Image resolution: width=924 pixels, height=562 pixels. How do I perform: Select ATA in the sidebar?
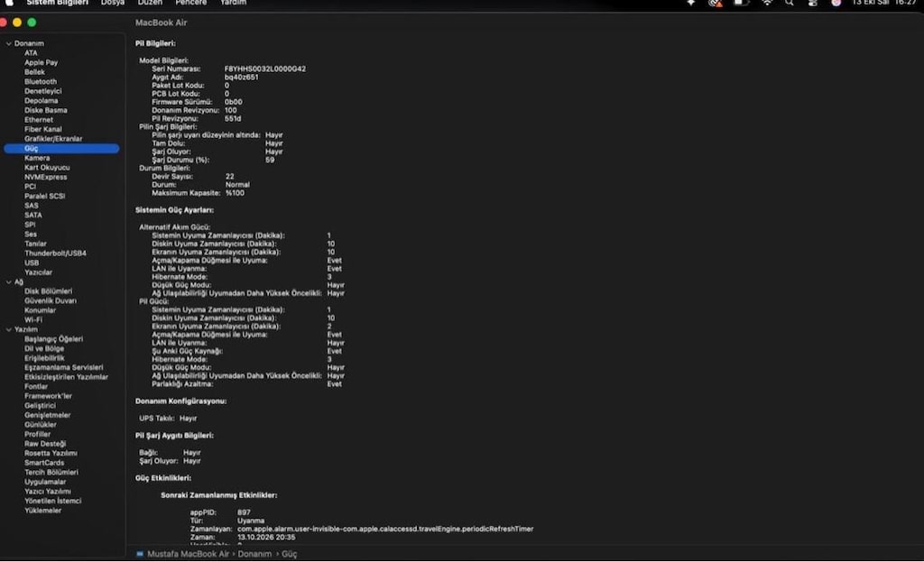[x=31, y=53]
